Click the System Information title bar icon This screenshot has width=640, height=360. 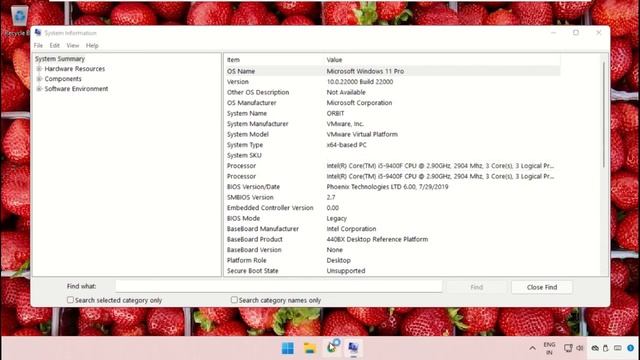pos(38,33)
